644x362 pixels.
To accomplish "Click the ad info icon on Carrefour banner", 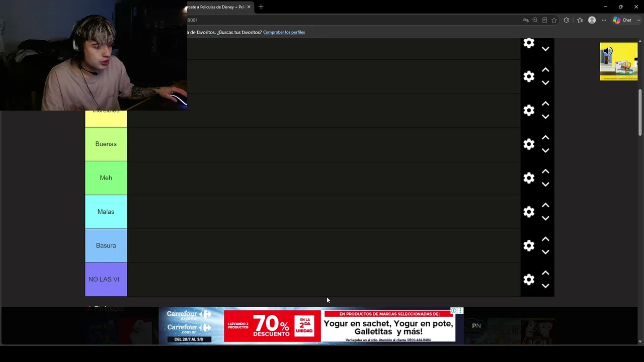I will [x=453, y=311].
